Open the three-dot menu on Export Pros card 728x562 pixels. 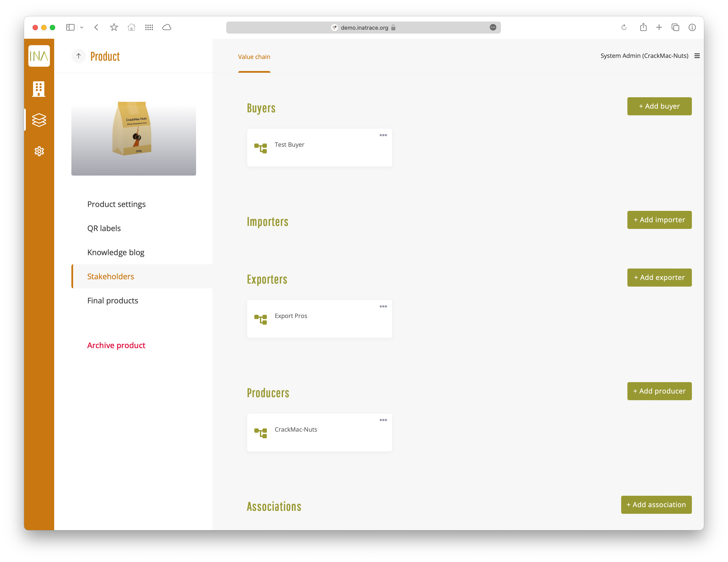tap(383, 306)
